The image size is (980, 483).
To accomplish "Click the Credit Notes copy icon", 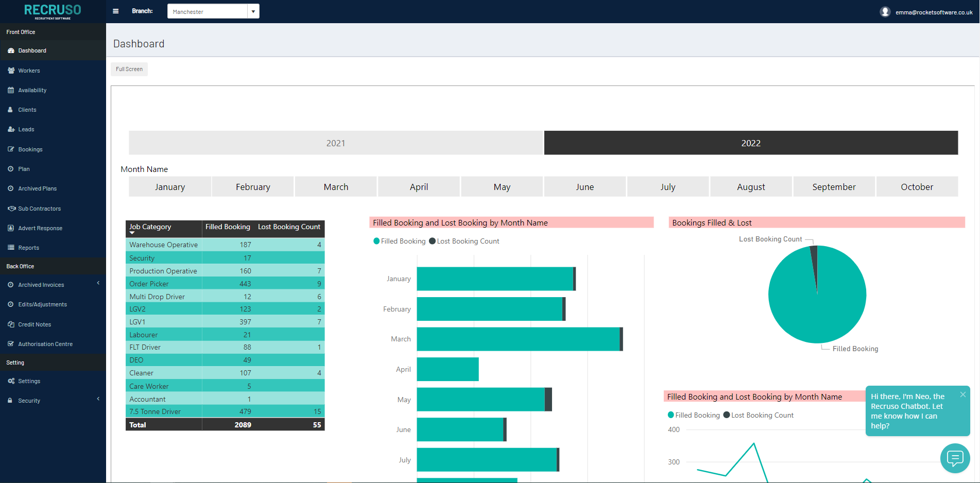I will click(11, 324).
